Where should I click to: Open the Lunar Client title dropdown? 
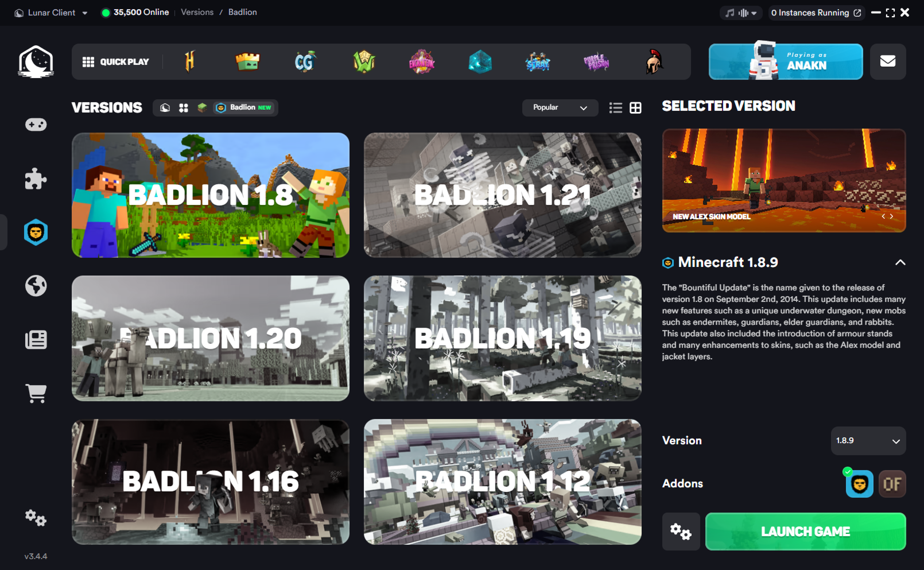pos(51,12)
